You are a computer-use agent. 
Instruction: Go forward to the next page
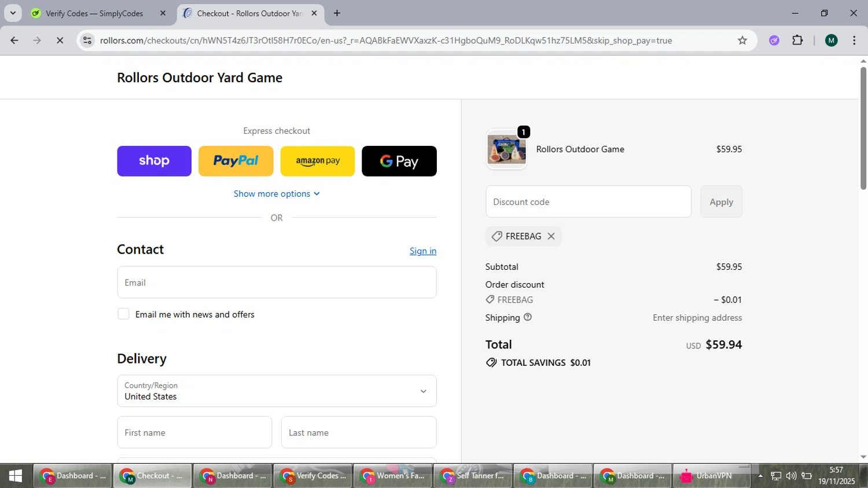click(37, 41)
